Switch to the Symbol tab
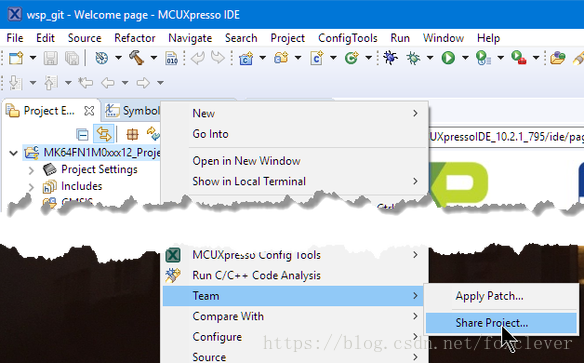The image size is (584, 363). click(132, 111)
